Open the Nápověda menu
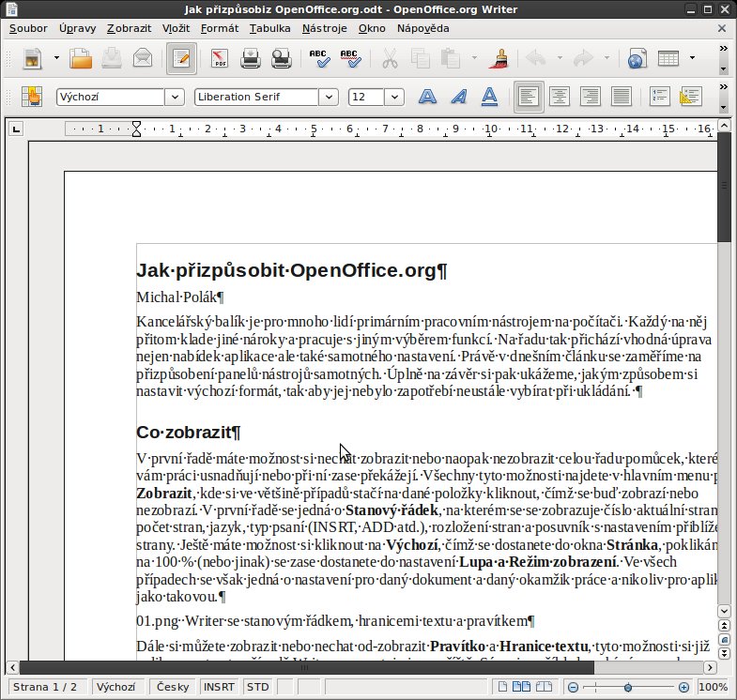This screenshot has height=700, width=737. [423, 29]
